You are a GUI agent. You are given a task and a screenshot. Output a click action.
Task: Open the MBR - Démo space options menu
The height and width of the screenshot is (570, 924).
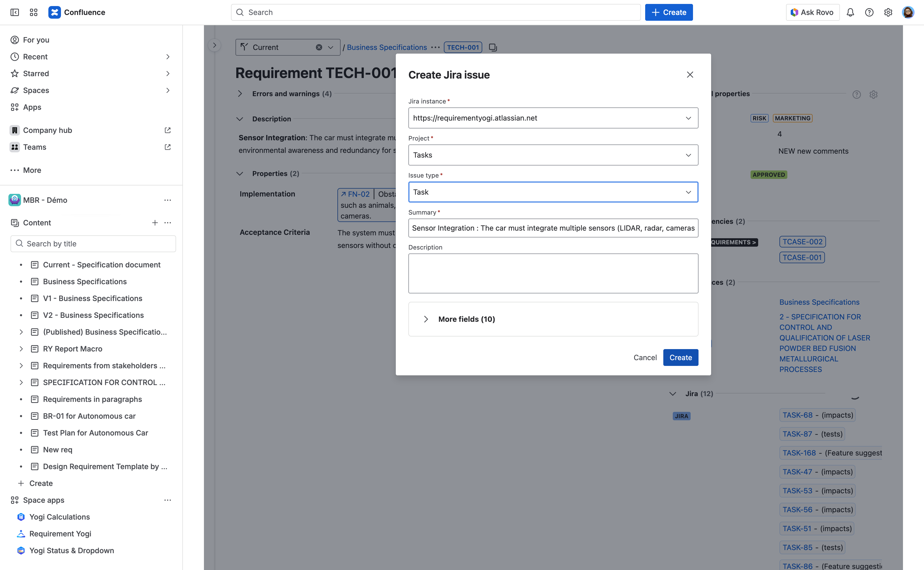click(168, 200)
